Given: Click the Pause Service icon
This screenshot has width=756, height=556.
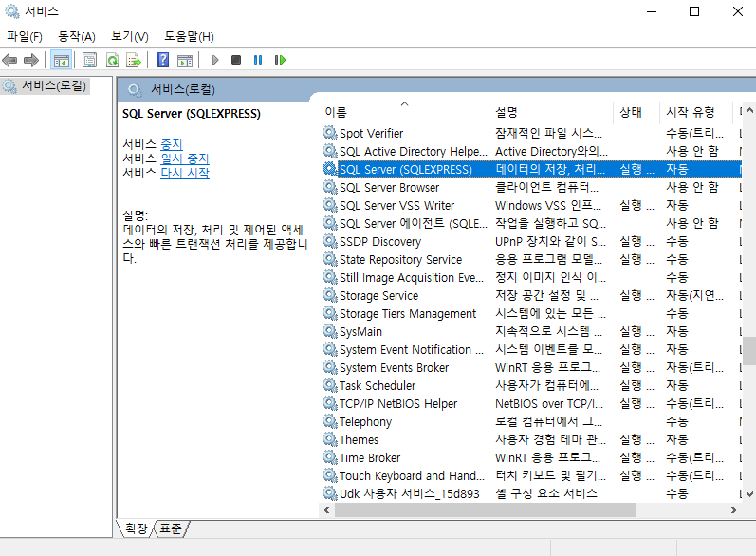Looking at the screenshot, I should click(x=258, y=60).
